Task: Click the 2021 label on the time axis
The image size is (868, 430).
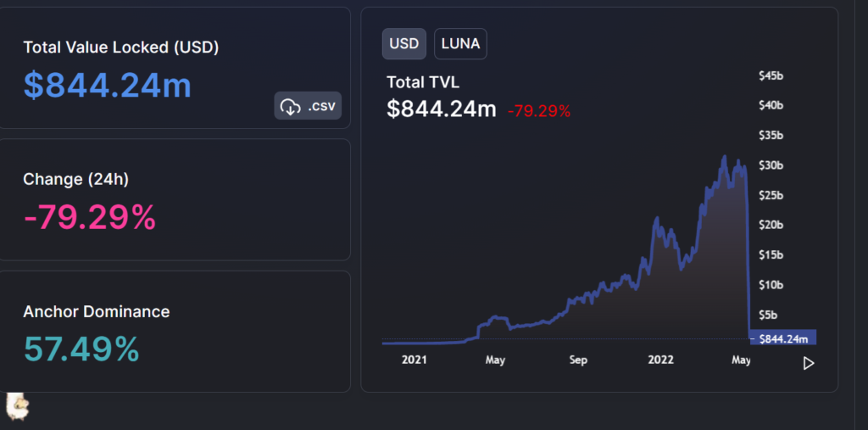Action: [x=415, y=360]
